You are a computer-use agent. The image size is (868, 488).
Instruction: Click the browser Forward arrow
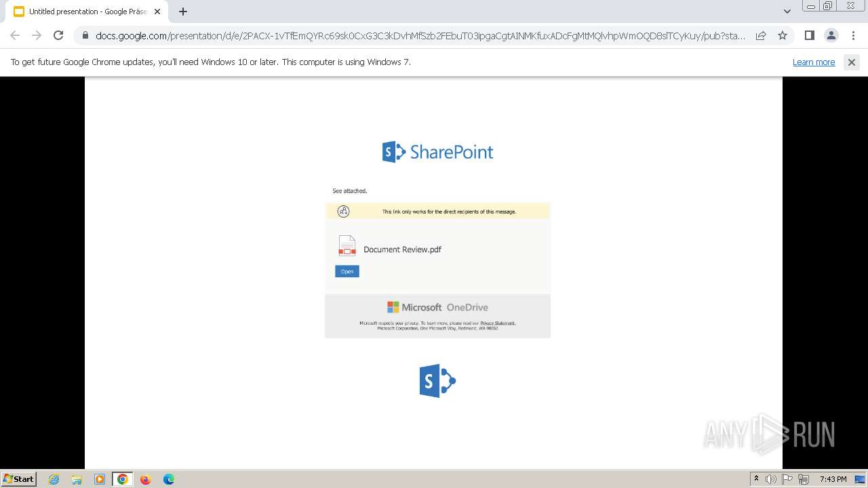37,35
